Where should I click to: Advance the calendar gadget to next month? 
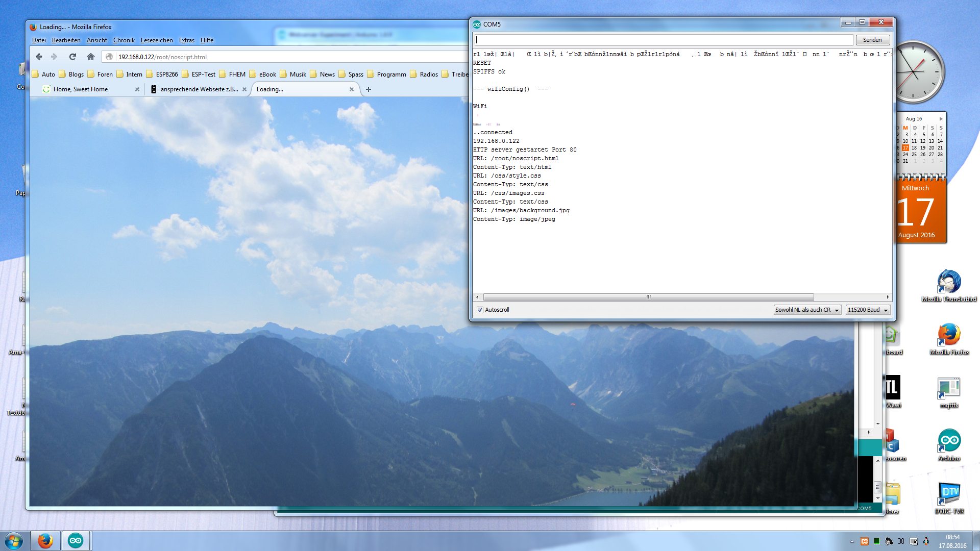point(941,119)
